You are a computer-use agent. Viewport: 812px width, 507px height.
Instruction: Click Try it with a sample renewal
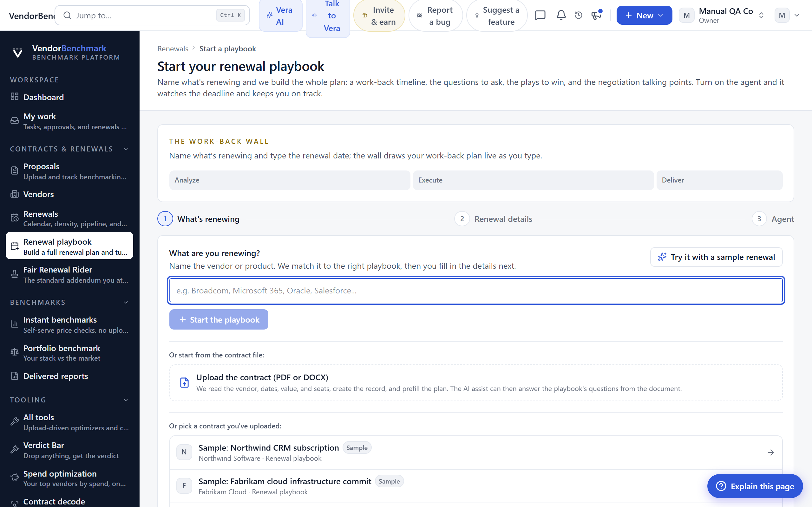point(716,257)
